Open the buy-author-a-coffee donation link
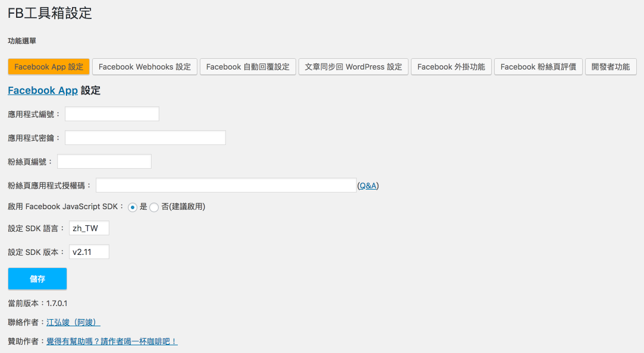This screenshot has height=353, width=644. coord(112,342)
